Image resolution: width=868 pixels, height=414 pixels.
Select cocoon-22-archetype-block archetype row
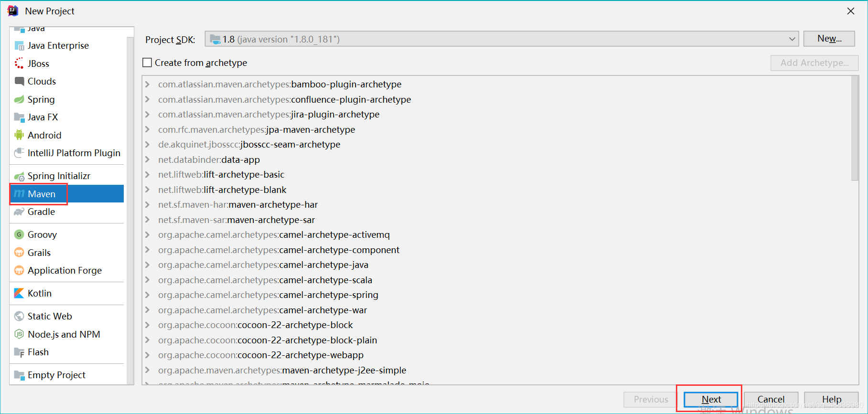[497, 325]
